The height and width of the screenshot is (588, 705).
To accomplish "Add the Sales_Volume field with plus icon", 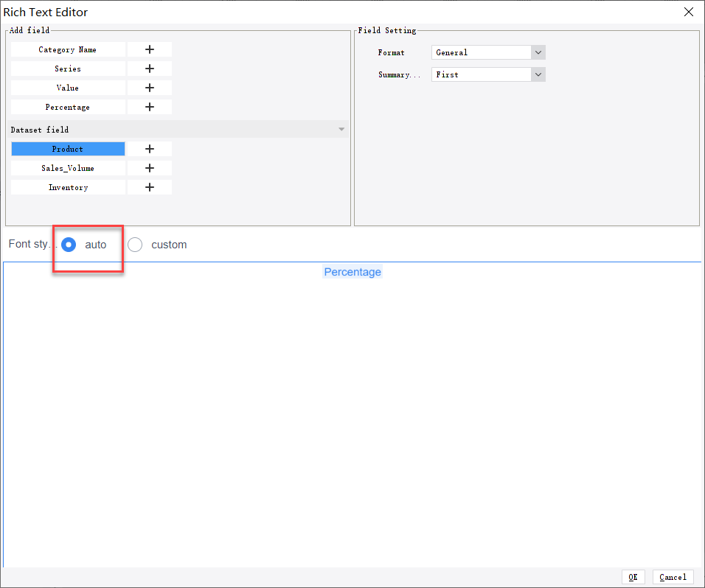I will 149,168.
